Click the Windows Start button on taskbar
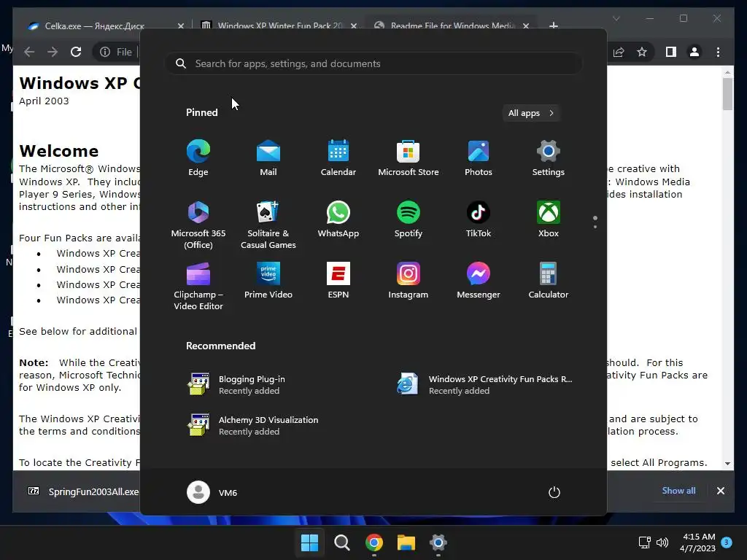The height and width of the screenshot is (560, 747). 309,542
